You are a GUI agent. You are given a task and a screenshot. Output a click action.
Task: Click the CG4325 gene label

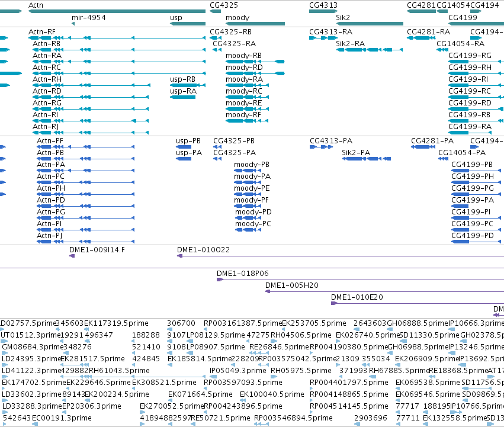(x=224, y=5)
